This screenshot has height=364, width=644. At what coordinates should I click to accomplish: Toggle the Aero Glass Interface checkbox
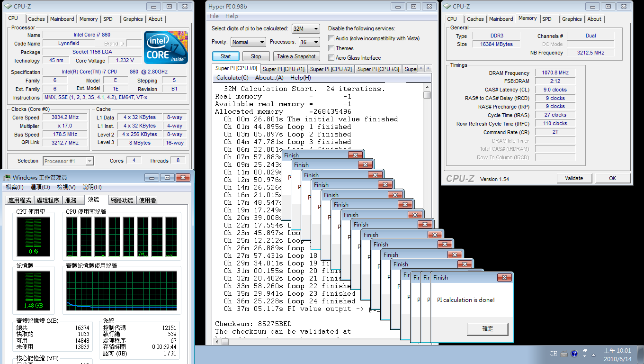(332, 58)
